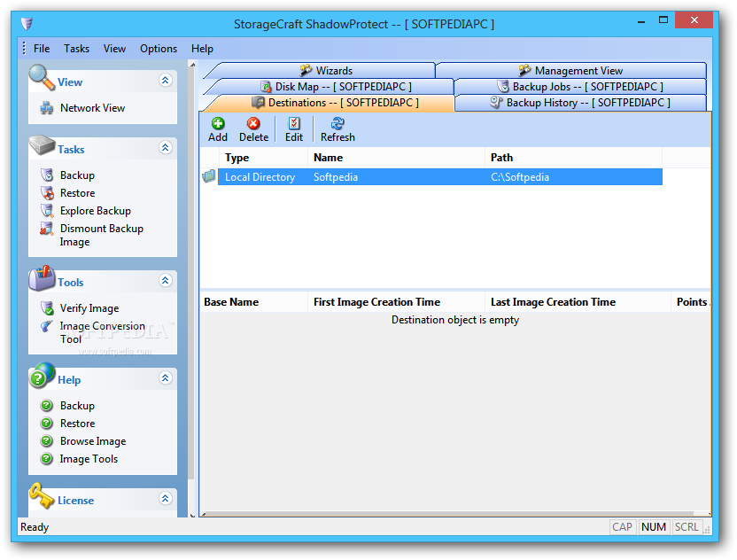Screen dimensions: 737x560
Task: Collapse the License panel with its chevron
Action: pos(165,498)
